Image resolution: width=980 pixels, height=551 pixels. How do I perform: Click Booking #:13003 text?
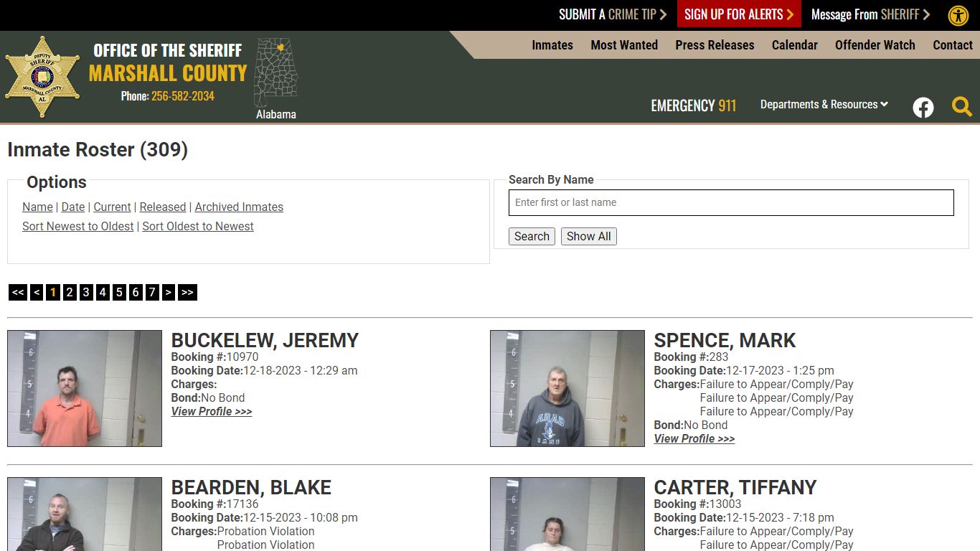pos(698,504)
